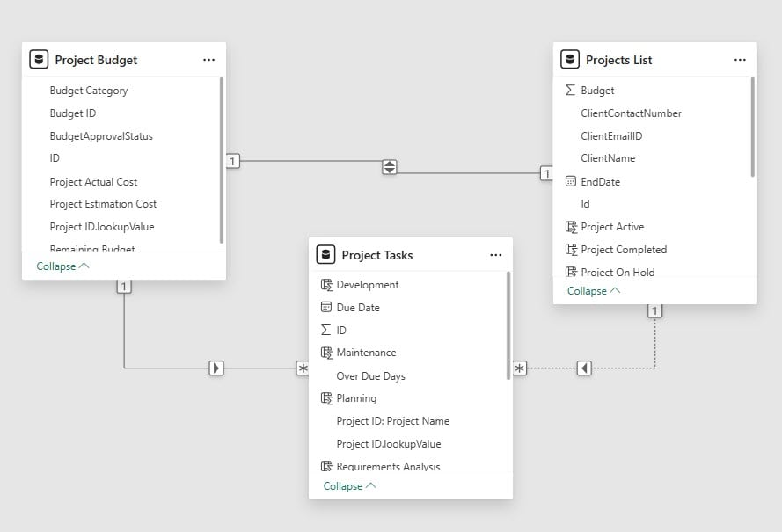The height and width of the screenshot is (532, 782).
Task: Click the measure icon beside Requirements Analysis
Action: click(326, 466)
